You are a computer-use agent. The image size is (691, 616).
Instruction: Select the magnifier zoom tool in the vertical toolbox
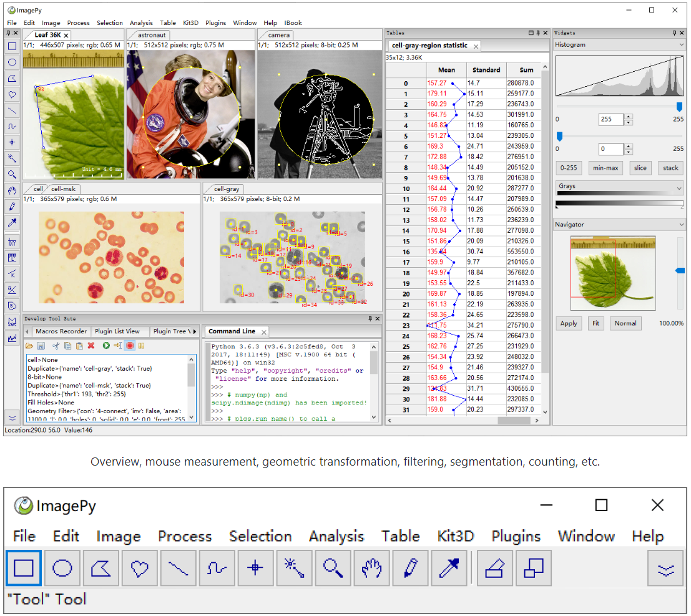(x=12, y=175)
